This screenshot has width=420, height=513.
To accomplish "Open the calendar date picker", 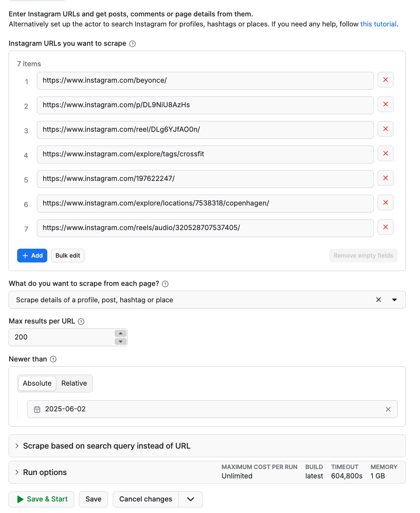I will coord(37,409).
